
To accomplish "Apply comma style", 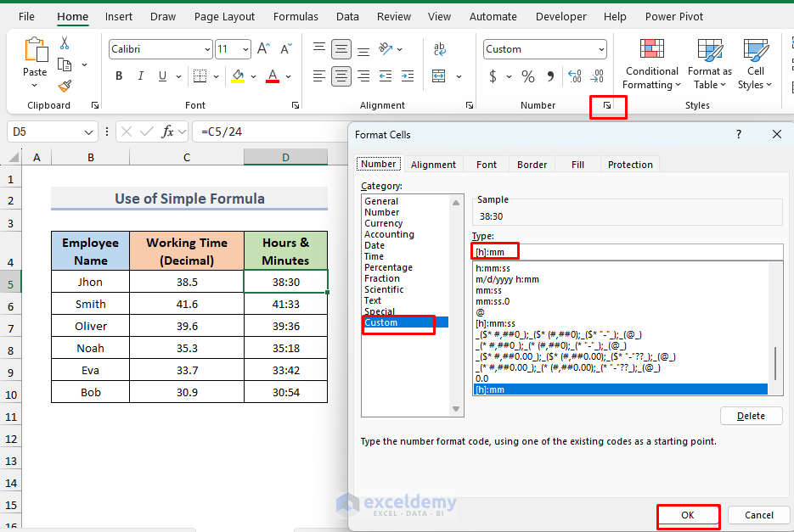I will coord(550,76).
